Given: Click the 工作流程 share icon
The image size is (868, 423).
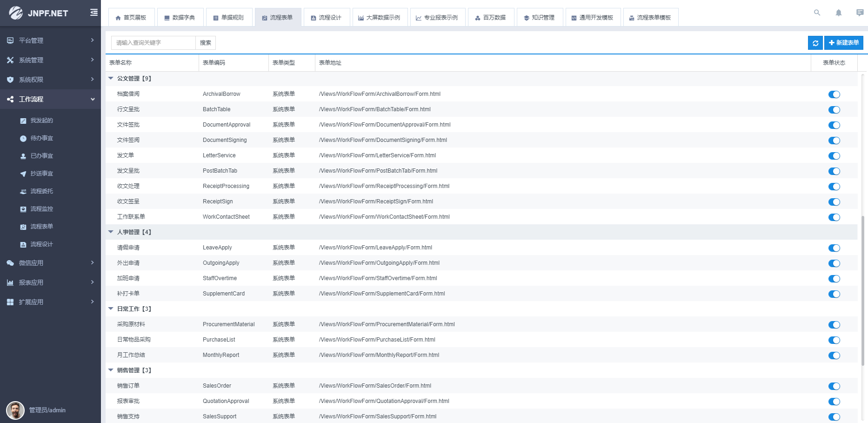Looking at the screenshot, I should click(x=10, y=99).
